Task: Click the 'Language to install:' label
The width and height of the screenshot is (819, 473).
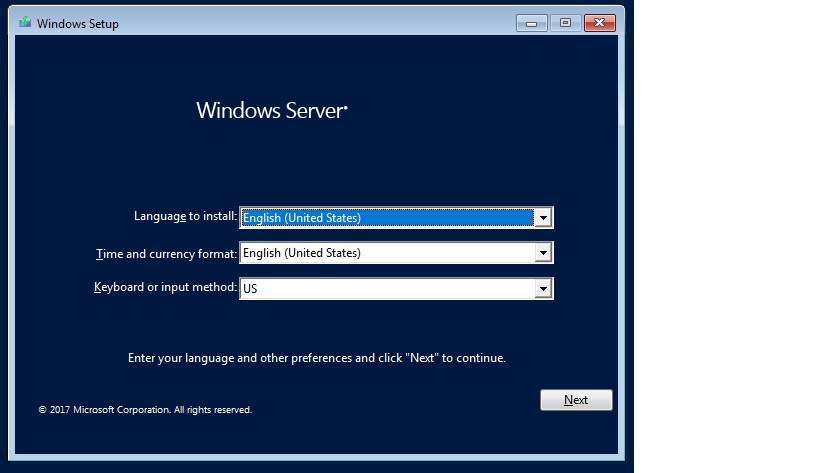Action: click(185, 216)
